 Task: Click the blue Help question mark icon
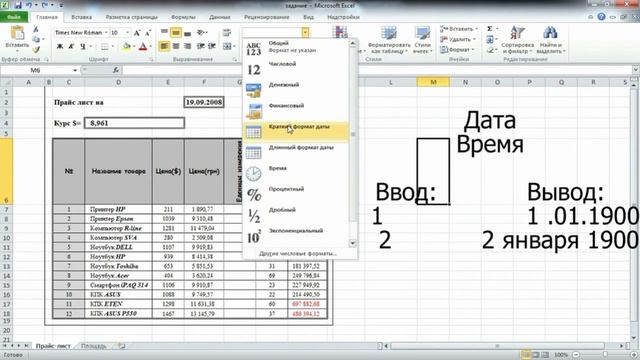[x=601, y=17]
